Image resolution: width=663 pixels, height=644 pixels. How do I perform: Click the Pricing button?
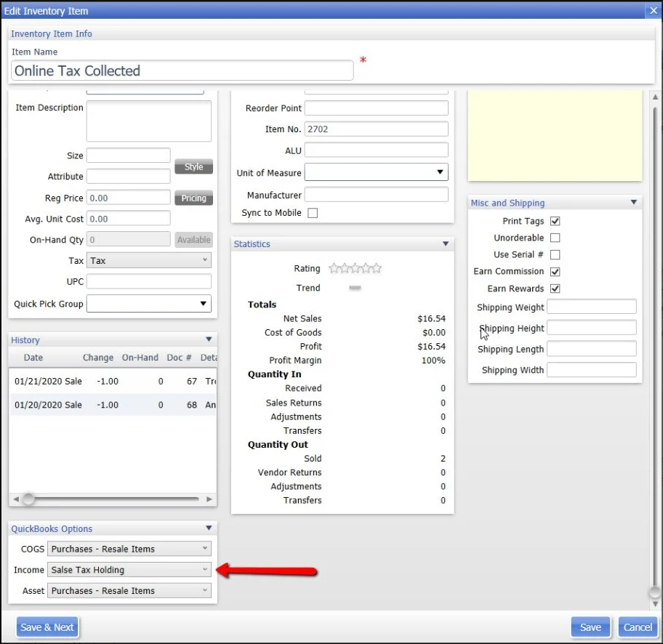[193, 198]
